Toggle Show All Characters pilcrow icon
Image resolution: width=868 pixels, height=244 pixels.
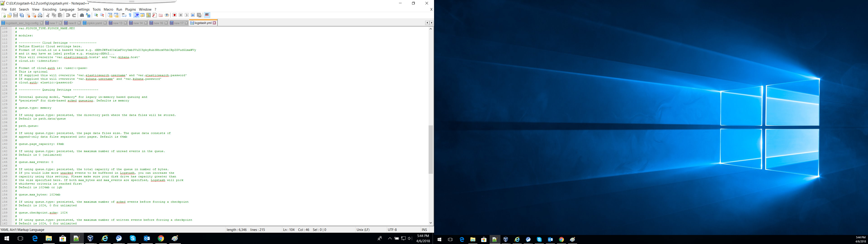(x=130, y=15)
